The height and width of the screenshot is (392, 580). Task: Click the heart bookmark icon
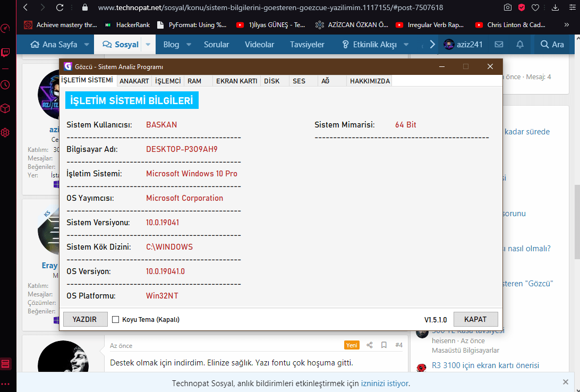[535, 7]
